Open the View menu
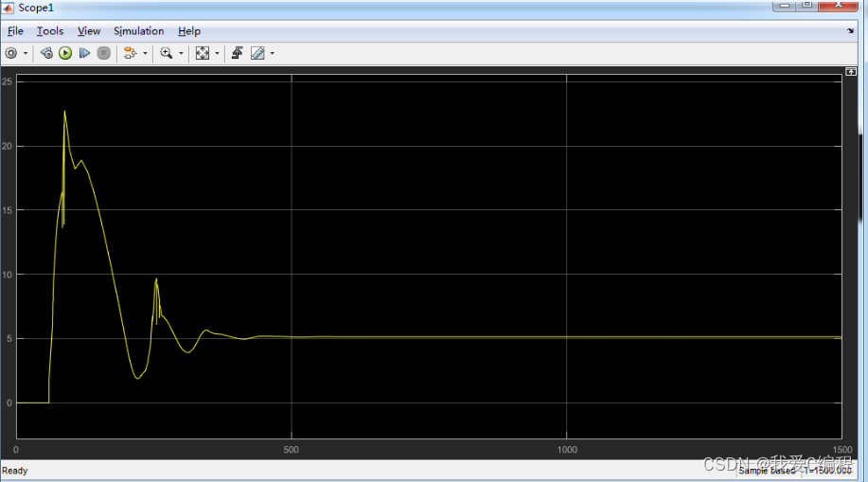 pos(89,31)
